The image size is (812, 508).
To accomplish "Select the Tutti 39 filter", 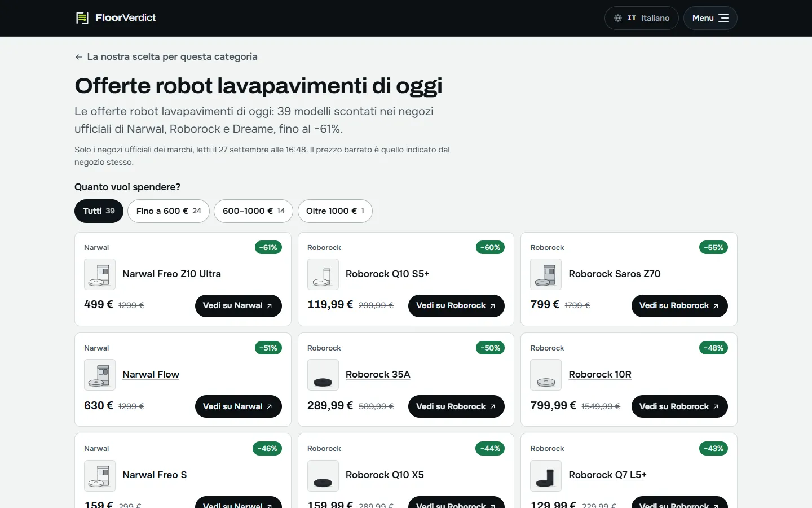I will click(x=99, y=211).
